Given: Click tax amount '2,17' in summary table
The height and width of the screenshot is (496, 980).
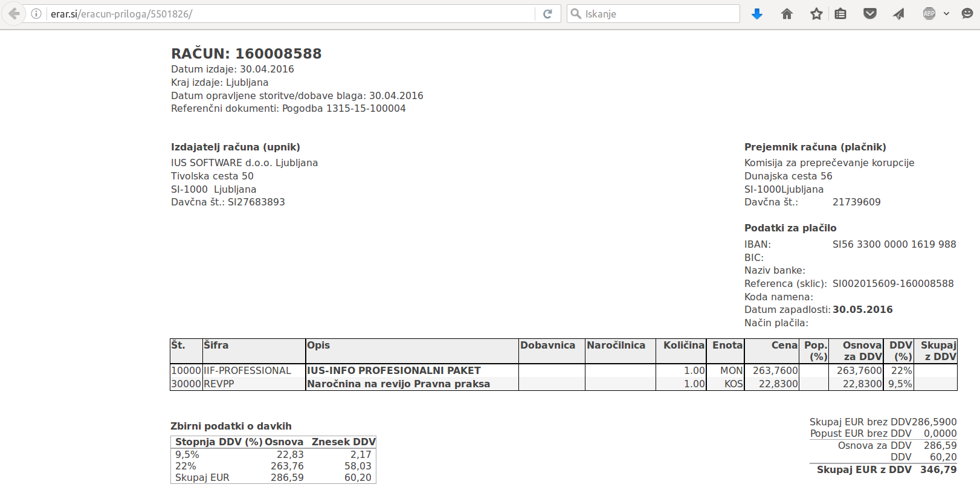Looking at the screenshot, I should [x=361, y=454].
